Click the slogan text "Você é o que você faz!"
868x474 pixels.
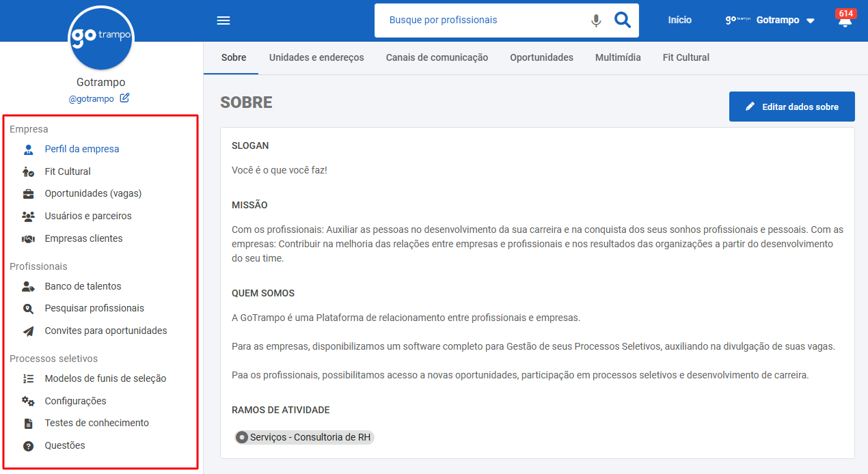tap(280, 169)
